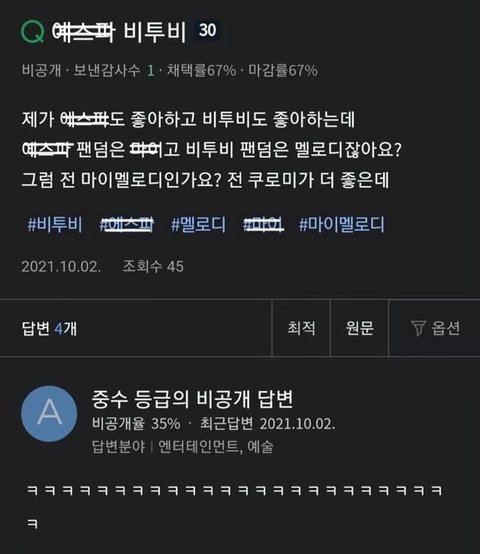Click the 보낸감사수 1 stat
The width and height of the screenshot is (480, 554).
pos(114,70)
